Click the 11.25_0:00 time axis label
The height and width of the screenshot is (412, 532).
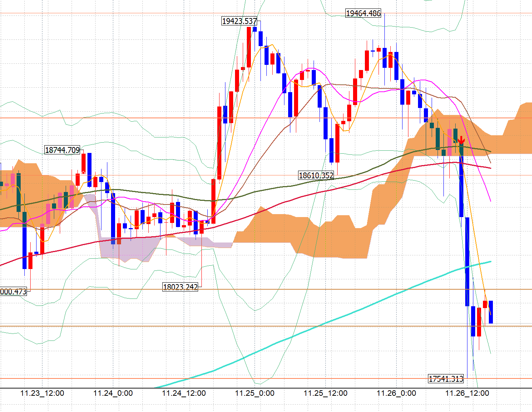255,393
